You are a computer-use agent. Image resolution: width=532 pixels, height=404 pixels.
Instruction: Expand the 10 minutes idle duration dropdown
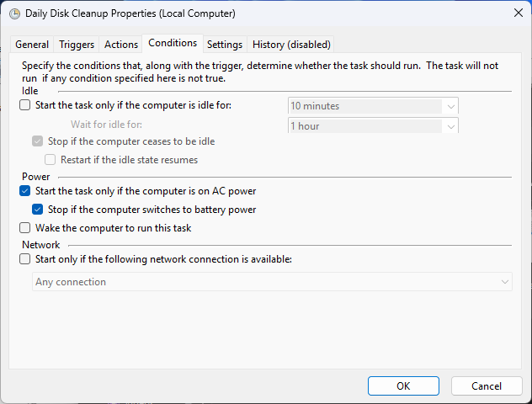click(x=451, y=106)
